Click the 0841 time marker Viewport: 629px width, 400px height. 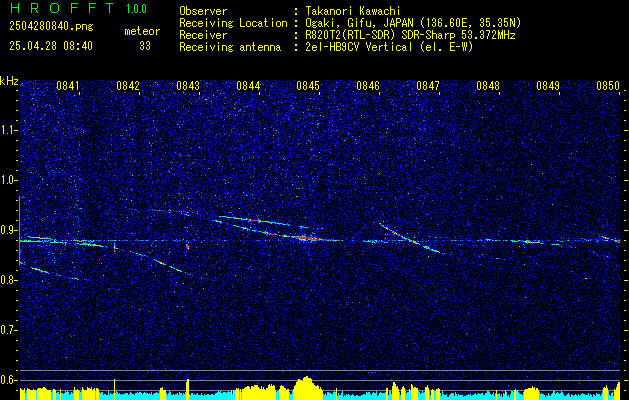pyautogui.click(x=68, y=85)
